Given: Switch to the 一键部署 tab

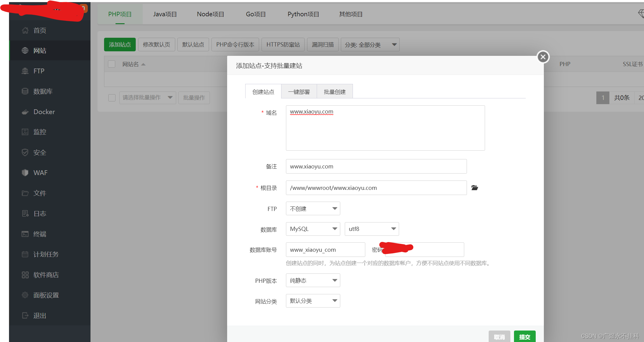Looking at the screenshot, I should 299,92.
